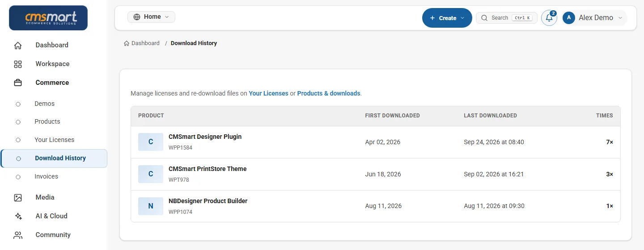Viewport: 644px width, 250px height.
Task: Click the Ctrl K shortcut badge
Action: [522, 18]
